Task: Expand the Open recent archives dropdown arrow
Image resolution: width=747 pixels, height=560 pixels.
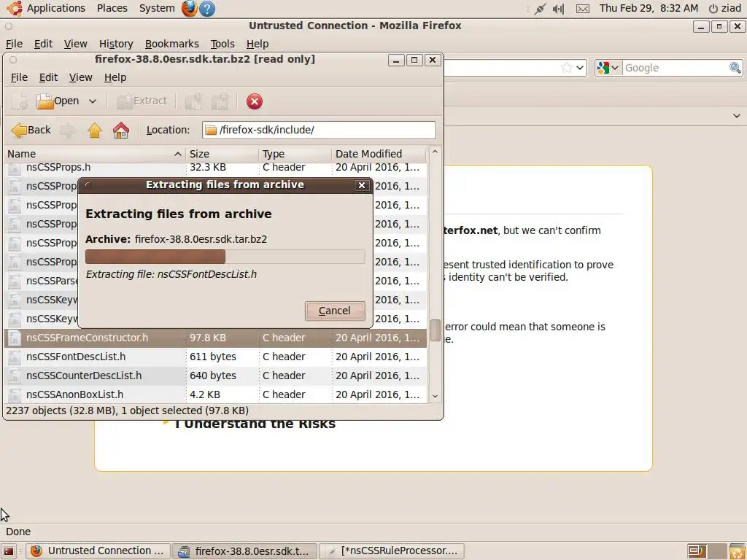Action: pos(93,101)
